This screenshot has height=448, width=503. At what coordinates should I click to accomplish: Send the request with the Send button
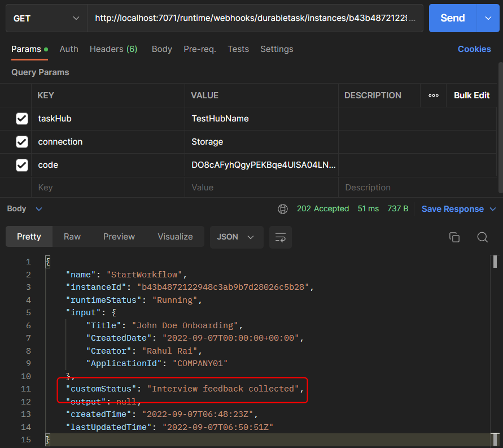(x=453, y=18)
